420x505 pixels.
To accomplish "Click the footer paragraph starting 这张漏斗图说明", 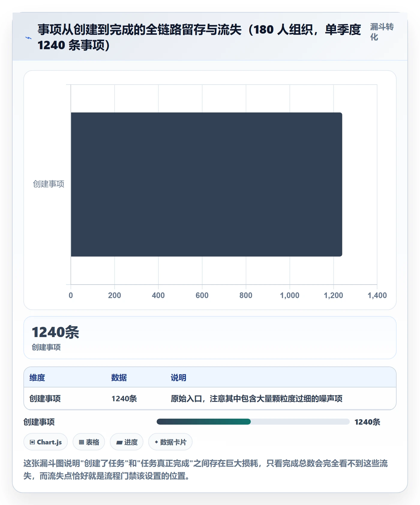I will point(205,470).
